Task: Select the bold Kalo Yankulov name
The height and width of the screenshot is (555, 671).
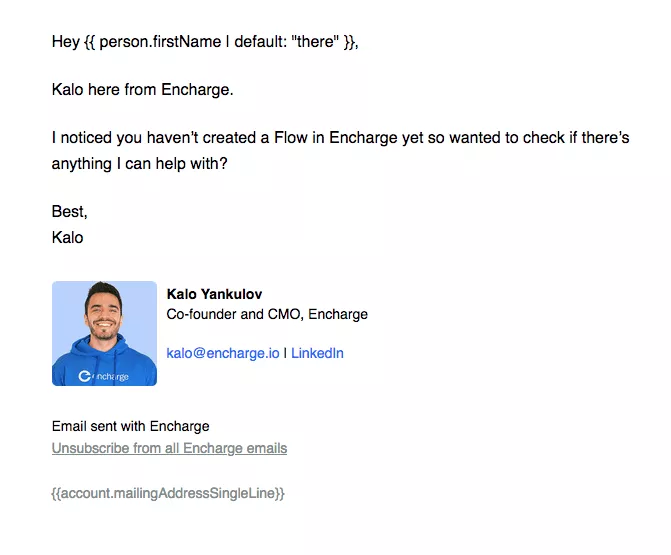Action: pos(214,294)
